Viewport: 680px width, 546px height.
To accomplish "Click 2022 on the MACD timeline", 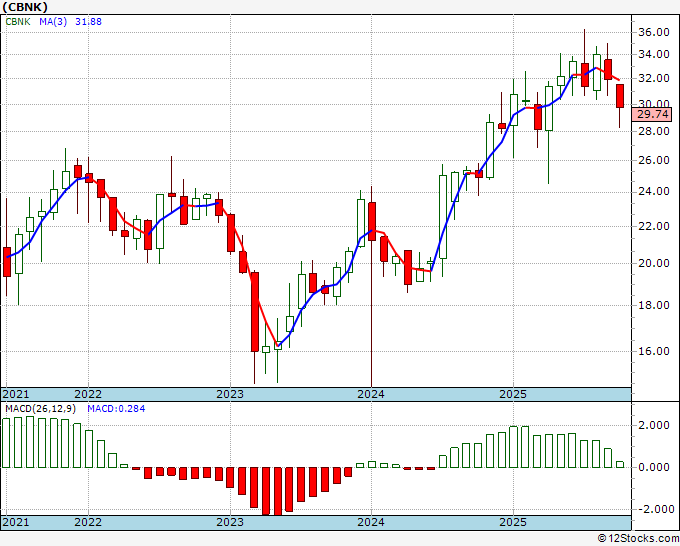I will pos(88,522).
